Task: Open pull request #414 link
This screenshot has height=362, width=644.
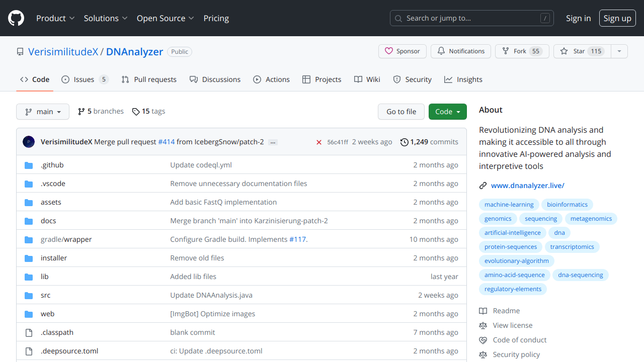Action: tap(167, 142)
